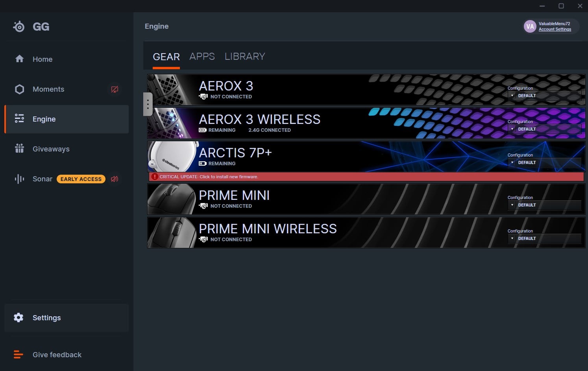Screen dimensions: 588x371
Task: Expand PRIME MINI configuration dropdown
Action: tap(544, 205)
